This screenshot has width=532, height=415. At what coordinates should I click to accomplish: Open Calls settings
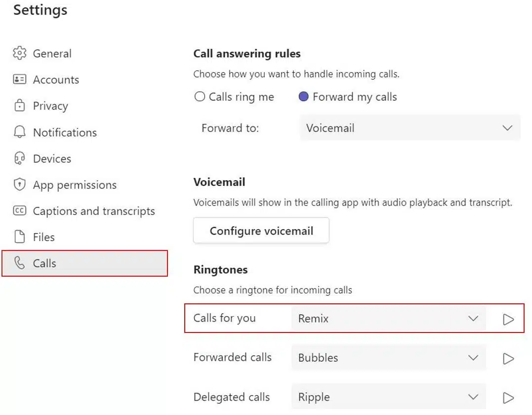coord(84,263)
